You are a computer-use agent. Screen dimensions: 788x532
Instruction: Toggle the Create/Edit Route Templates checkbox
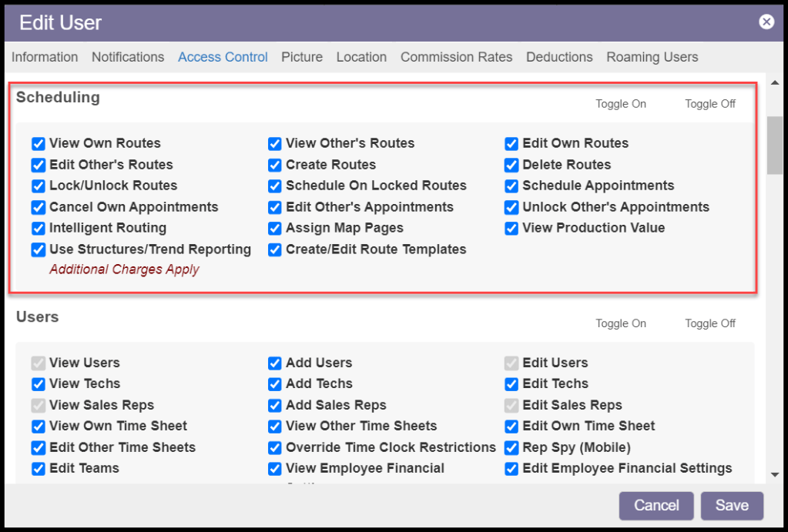275,249
